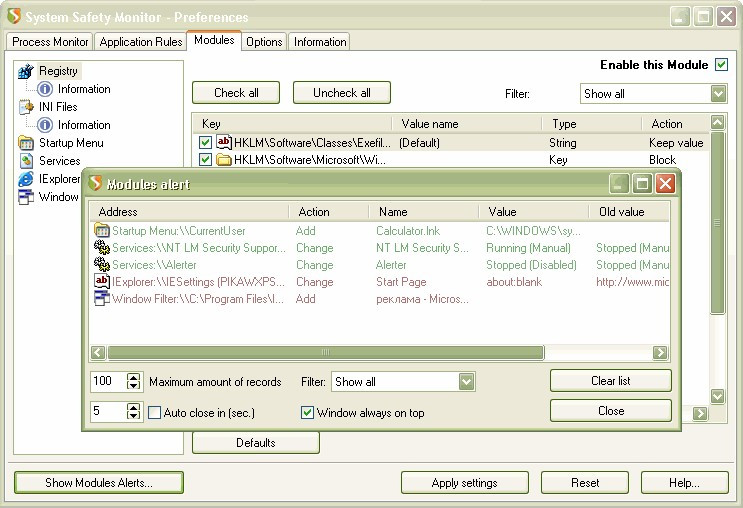
Task: Select the Window filter module icon
Action: [26, 197]
